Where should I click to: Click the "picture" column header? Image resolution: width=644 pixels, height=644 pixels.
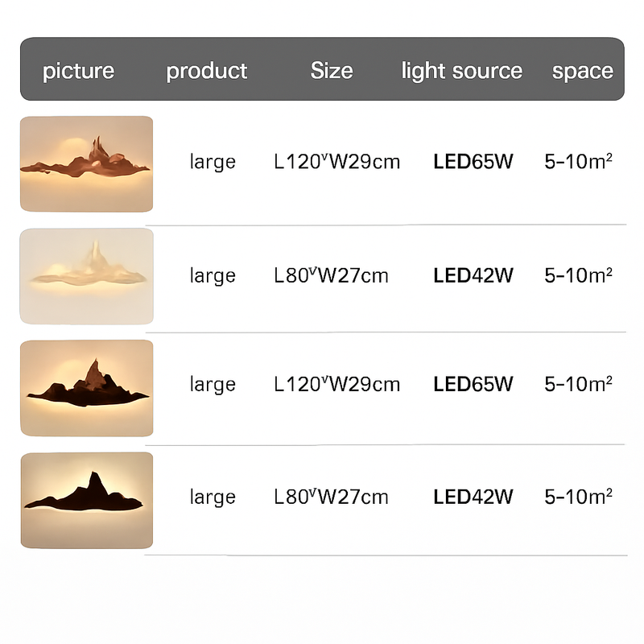click(78, 71)
